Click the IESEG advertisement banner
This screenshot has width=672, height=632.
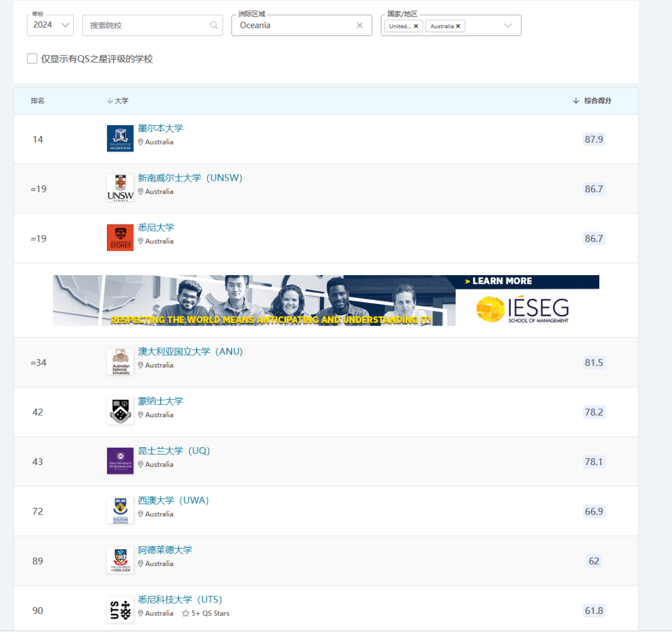[x=325, y=301]
